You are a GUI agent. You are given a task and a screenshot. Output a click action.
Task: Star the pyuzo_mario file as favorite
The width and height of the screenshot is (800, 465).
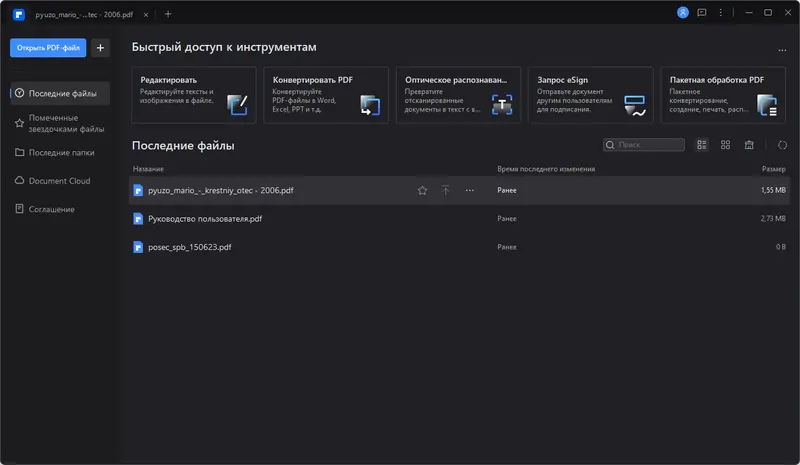422,190
